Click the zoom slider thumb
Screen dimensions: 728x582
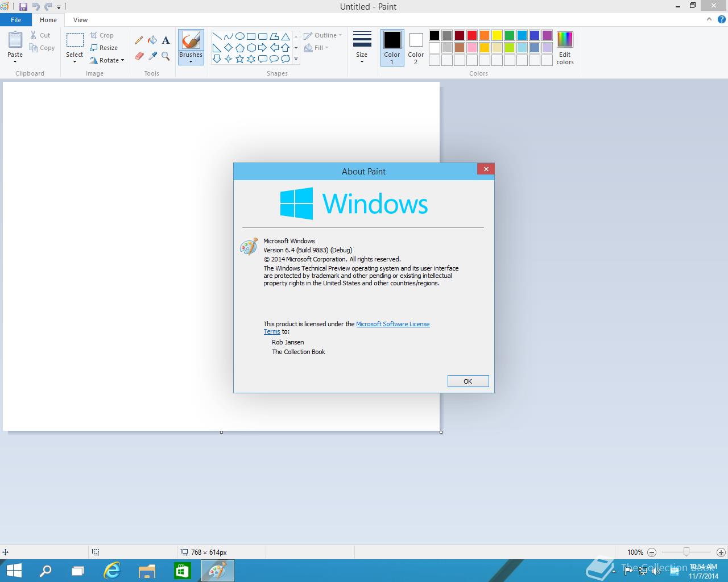pos(686,552)
